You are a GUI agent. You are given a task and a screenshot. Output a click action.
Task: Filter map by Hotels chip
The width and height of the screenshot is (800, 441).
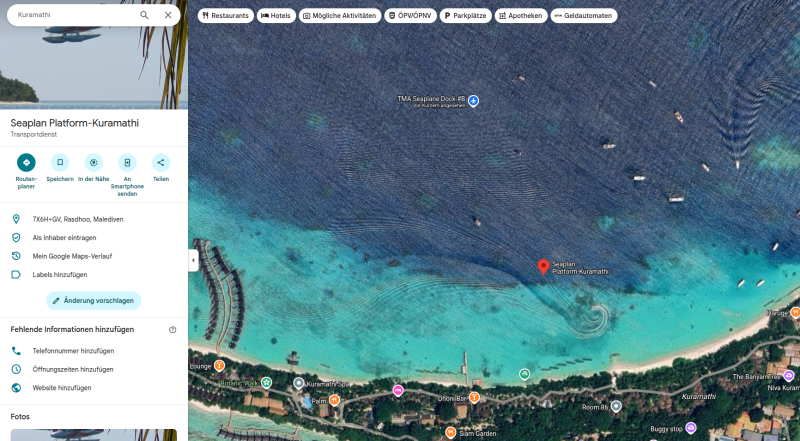click(276, 16)
